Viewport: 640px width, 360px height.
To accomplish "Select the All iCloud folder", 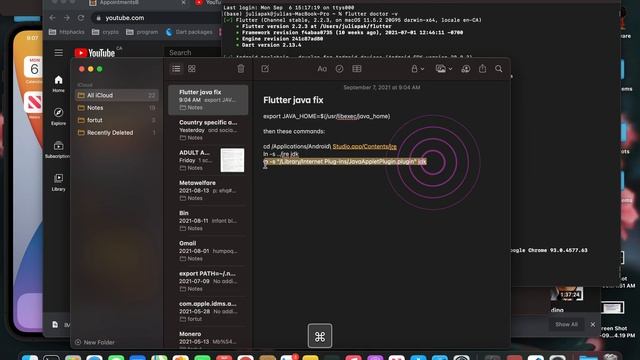I will click(116, 95).
